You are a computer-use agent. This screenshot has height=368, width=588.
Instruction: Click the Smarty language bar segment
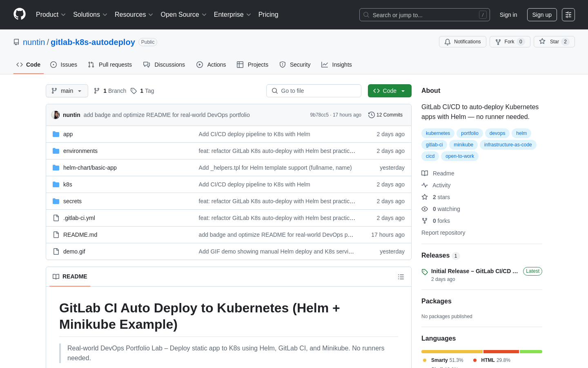(452, 352)
